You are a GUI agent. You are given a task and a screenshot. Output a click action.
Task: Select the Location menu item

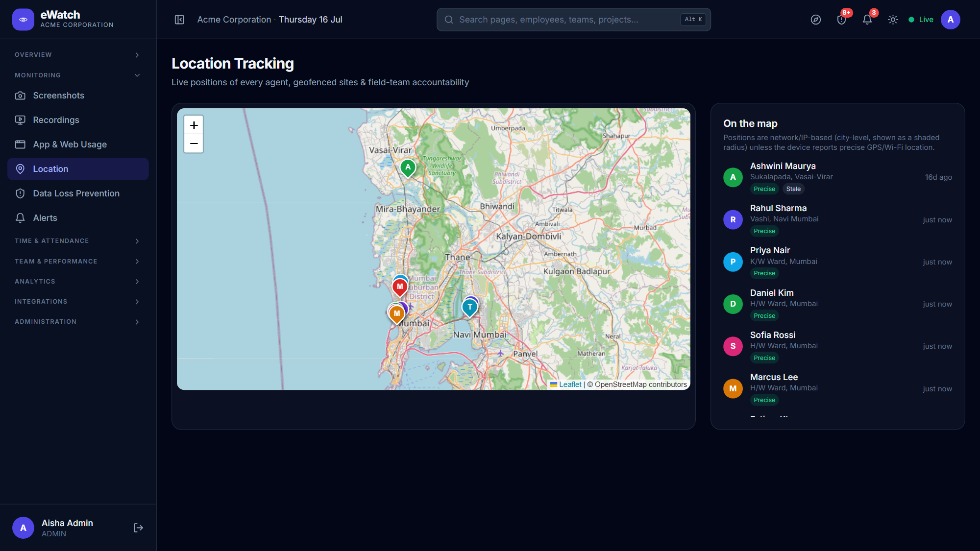point(78,169)
